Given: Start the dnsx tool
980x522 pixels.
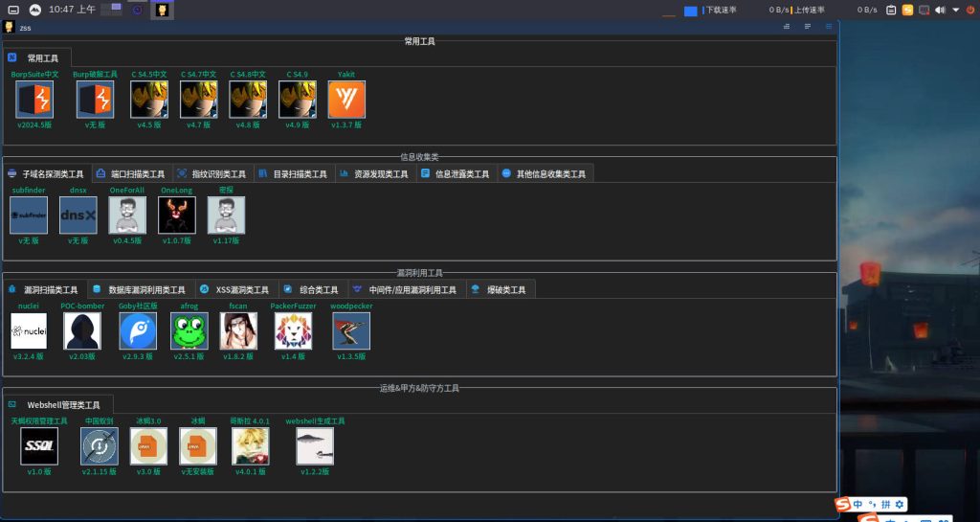Looking at the screenshot, I should tap(78, 216).
